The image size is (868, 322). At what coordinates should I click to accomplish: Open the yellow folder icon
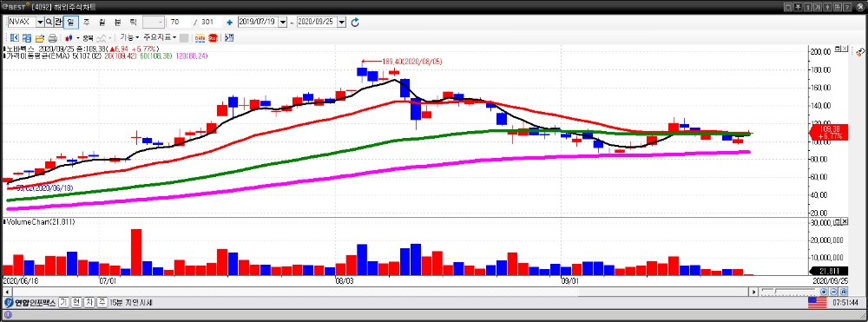point(40,38)
